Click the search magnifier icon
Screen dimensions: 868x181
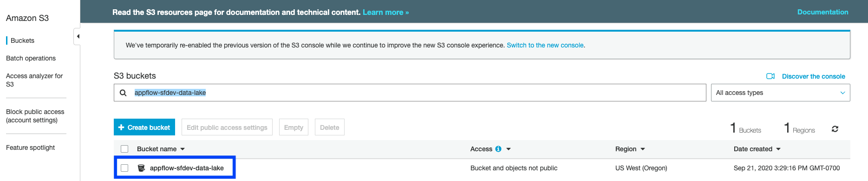coord(123,93)
